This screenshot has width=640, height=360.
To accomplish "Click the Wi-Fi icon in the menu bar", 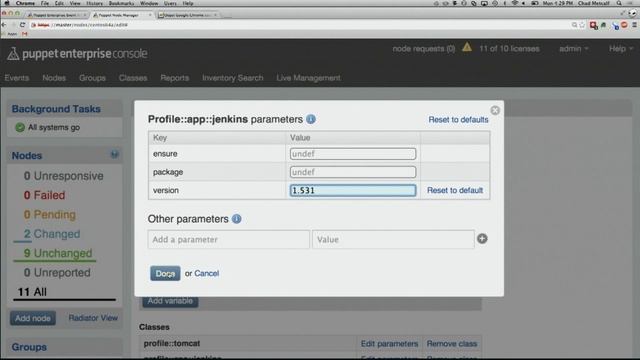I will [x=515, y=3].
